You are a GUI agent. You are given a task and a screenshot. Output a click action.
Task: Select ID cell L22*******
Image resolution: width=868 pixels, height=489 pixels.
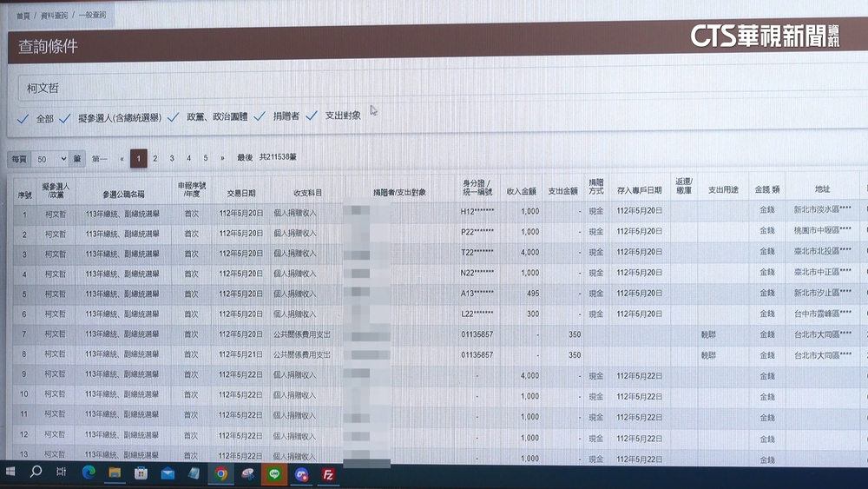[477, 314]
